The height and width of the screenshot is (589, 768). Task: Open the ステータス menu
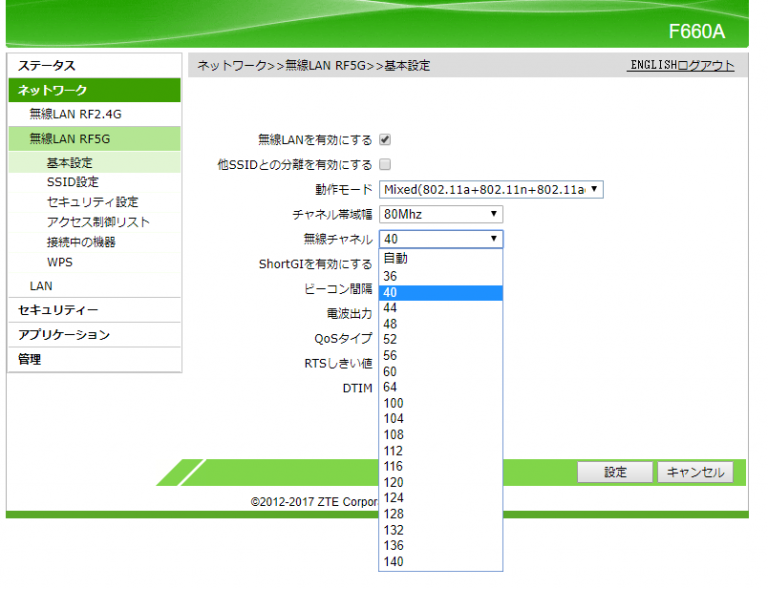pos(95,66)
